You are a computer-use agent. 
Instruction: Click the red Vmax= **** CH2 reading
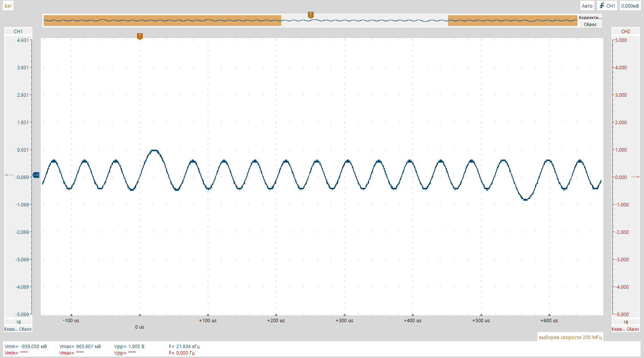pos(72,353)
